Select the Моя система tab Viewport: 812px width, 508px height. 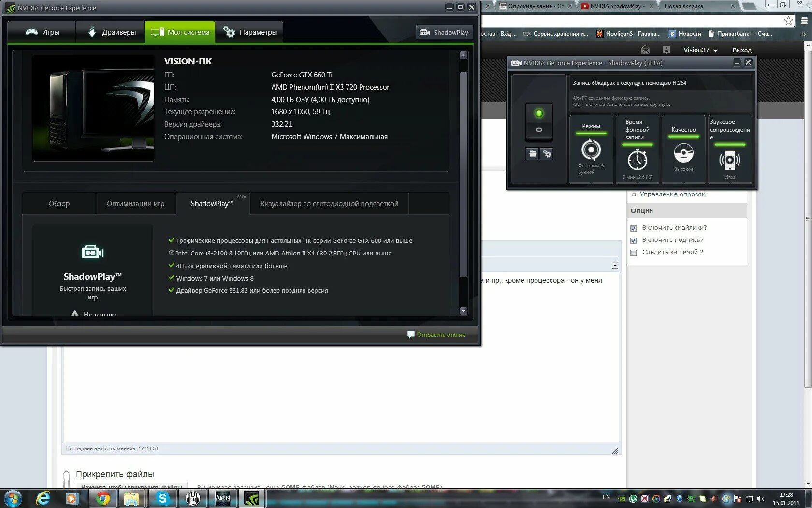point(180,32)
